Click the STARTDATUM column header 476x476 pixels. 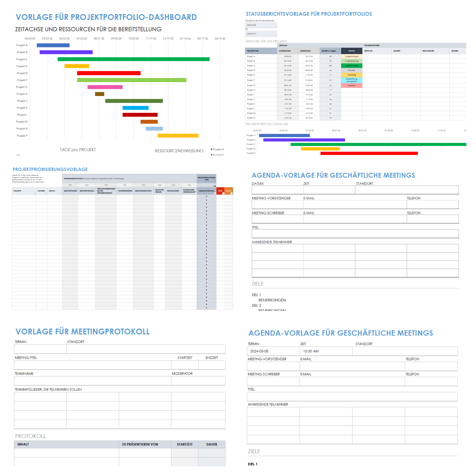click(x=288, y=51)
